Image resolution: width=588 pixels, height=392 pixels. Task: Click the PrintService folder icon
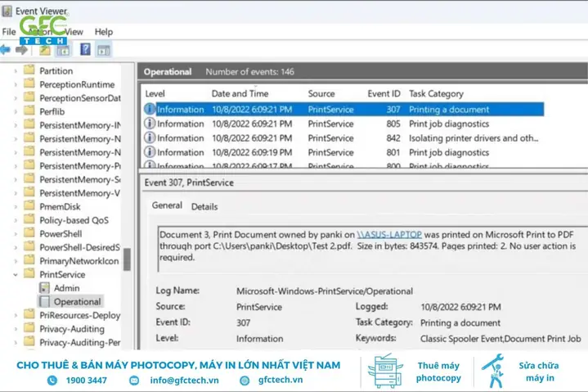click(29, 274)
